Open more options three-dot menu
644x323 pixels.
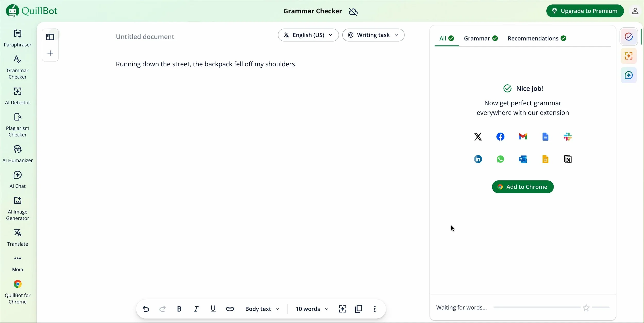[375, 309]
